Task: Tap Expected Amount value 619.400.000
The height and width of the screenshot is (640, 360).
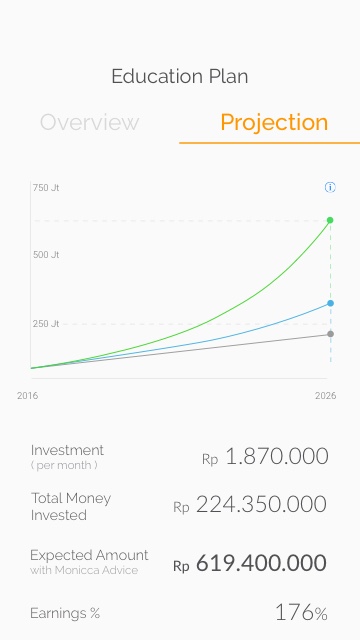Action: tap(261, 563)
